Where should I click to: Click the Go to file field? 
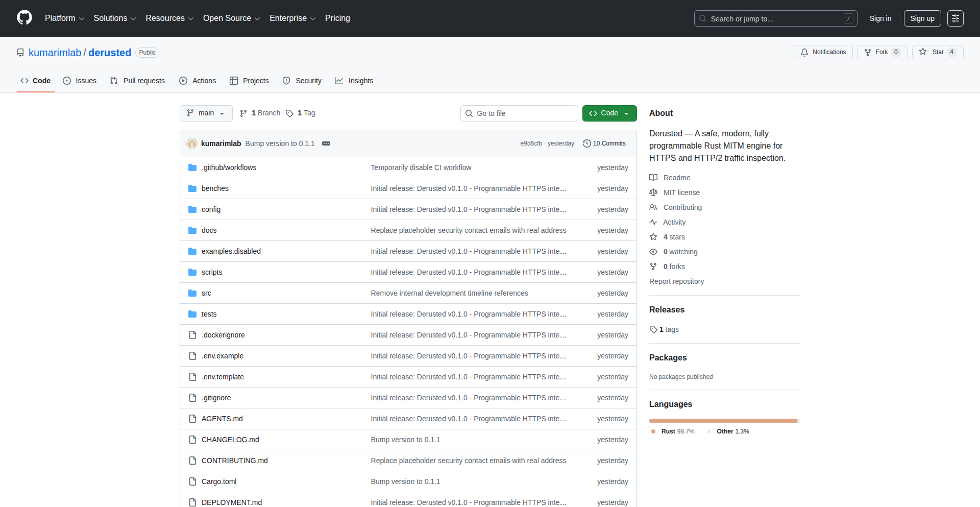(519, 113)
